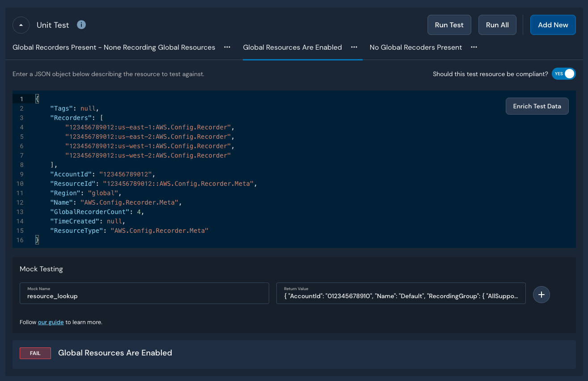Click the Enrich Test Data button
Image resolution: width=588 pixels, height=381 pixels.
[x=537, y=106]
